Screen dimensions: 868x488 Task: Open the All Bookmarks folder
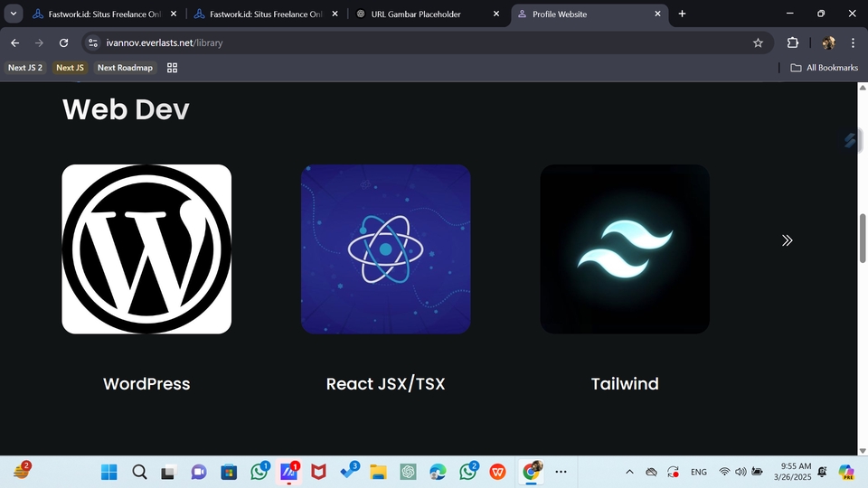(825, 68)
